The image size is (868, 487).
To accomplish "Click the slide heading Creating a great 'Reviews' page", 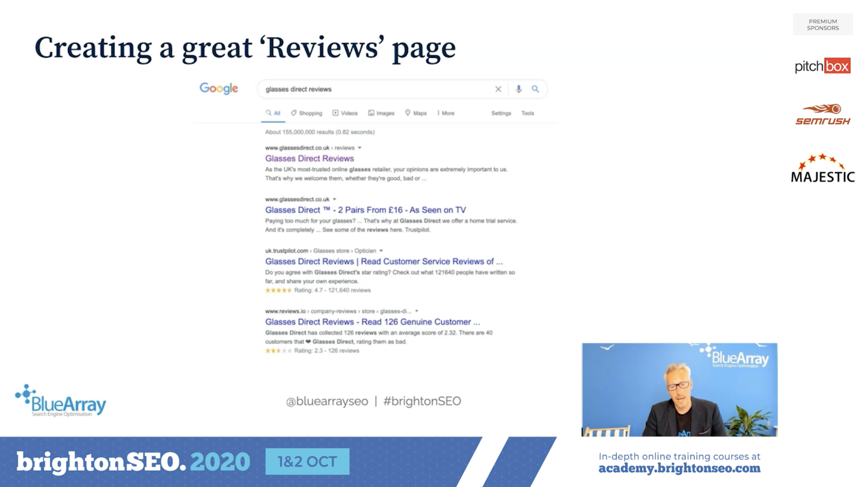I will [245, 48].
